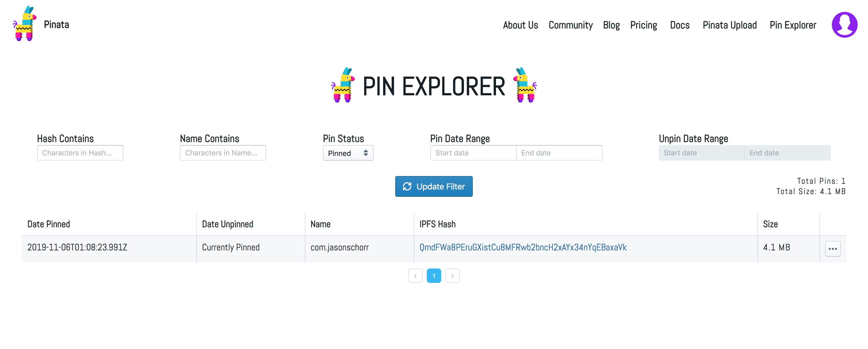Go to previous page arrow

pos(415,276)
